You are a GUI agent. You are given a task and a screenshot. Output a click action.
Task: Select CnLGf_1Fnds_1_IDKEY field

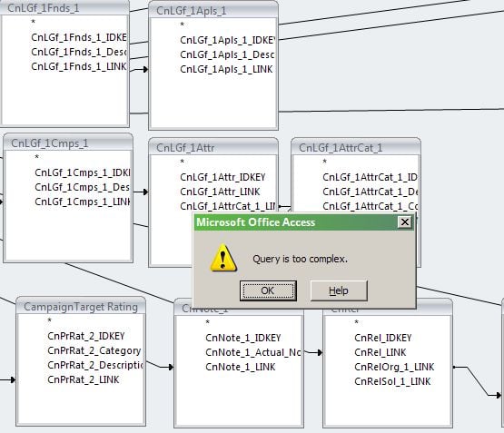click(x=79, y=37)
